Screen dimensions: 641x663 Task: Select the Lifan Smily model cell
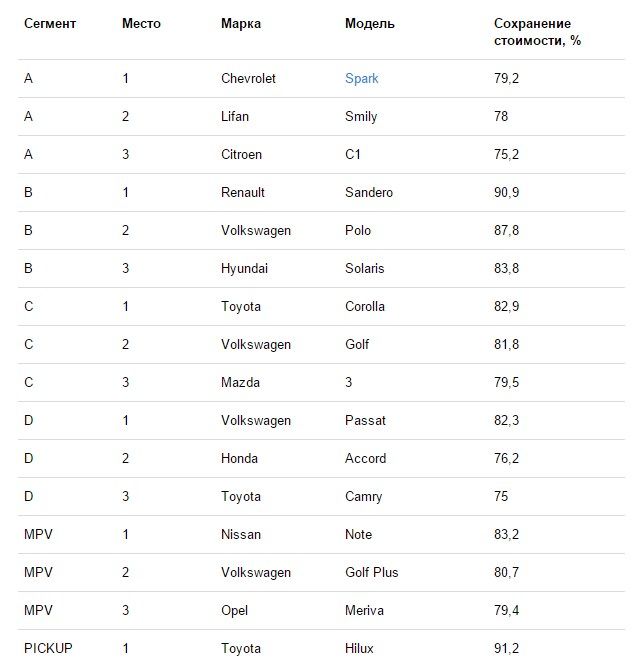pyautogui.click(x=361, y=117)
